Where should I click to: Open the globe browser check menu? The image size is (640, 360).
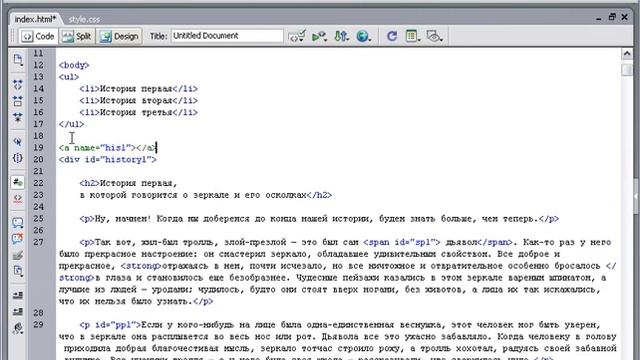tap(363, 37)
